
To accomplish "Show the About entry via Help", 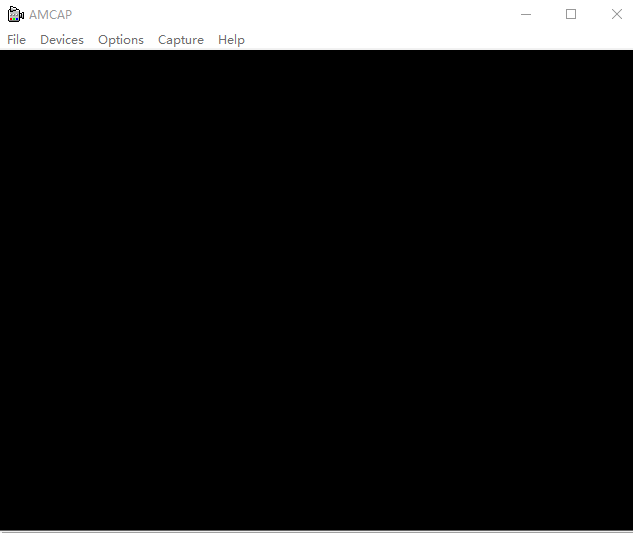I will pyautogui.click(x=231, y=40).
